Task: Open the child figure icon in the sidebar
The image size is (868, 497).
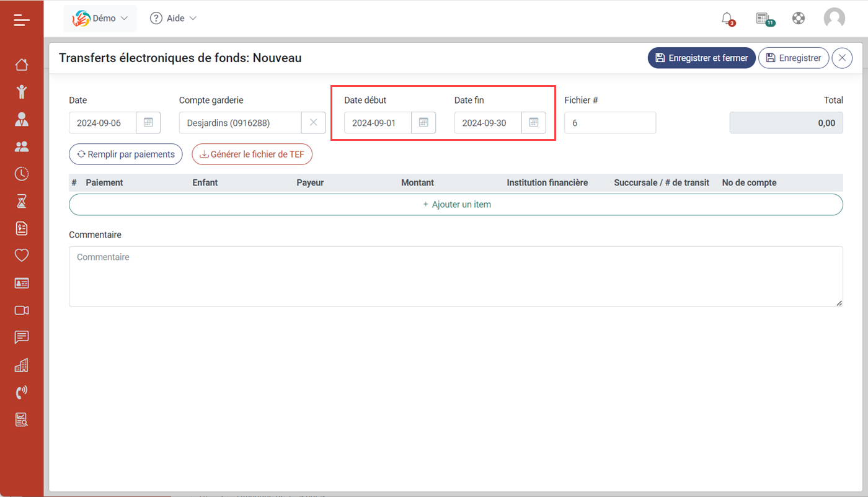Action: coord(22,92)
